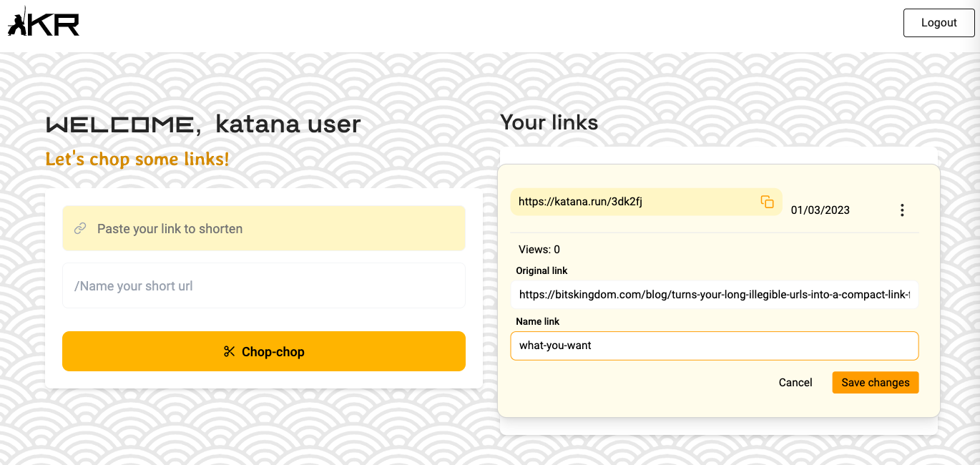This screenshot has height=465, width=980.
Task: Click the '/Name your short url' field
Action: [264, 285]
